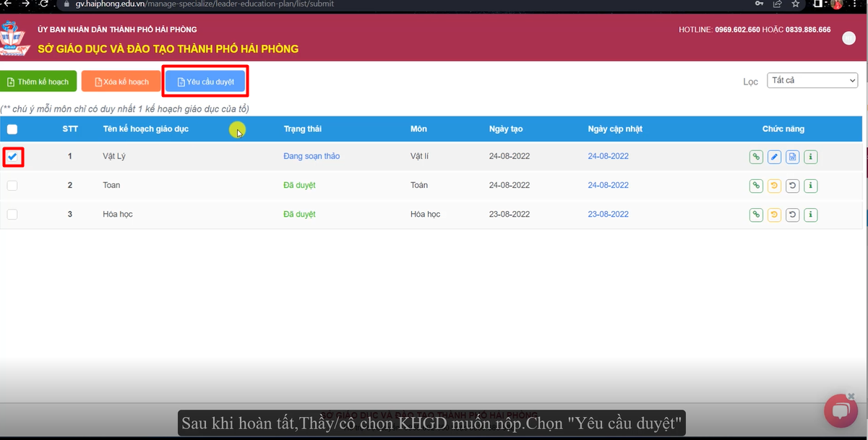
Task: Click the pencil edit icon for Vật Lý
Action: 774,157
